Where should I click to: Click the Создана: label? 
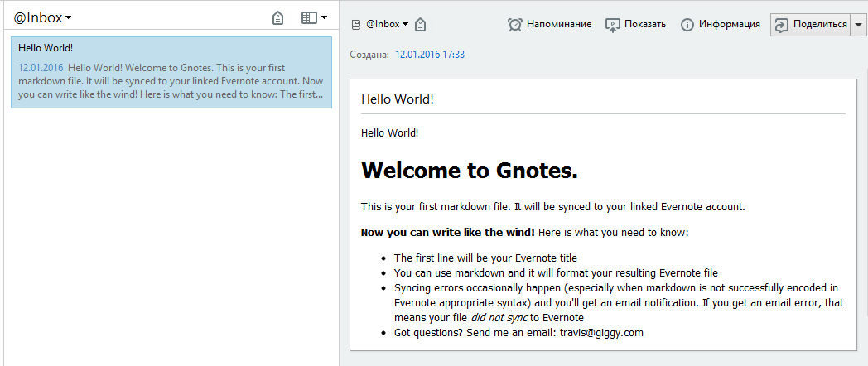click(369, 55)
